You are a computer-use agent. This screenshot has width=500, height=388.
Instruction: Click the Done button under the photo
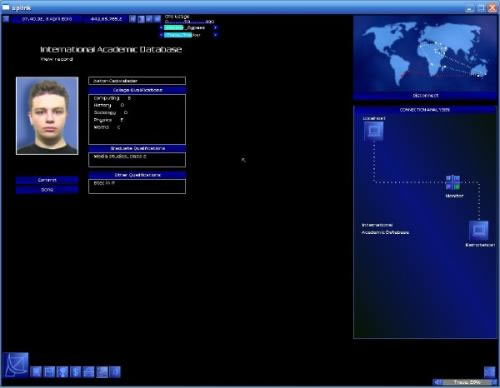(47, 190)
